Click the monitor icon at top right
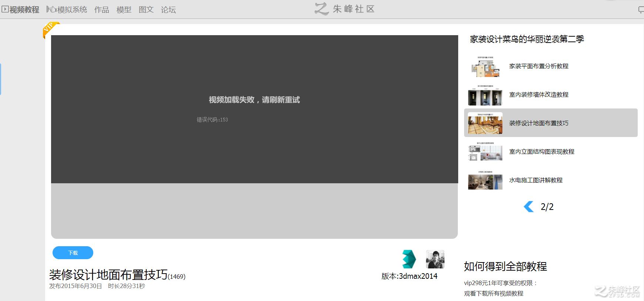 coord(641,10)
